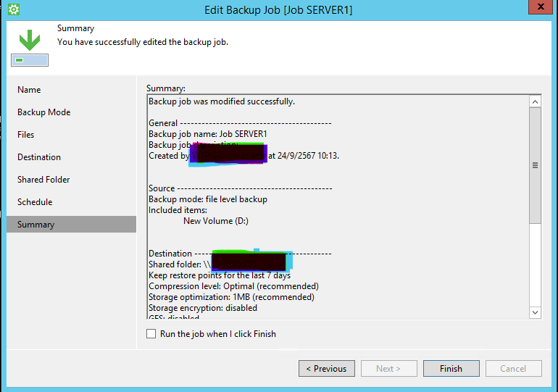Image resolution: width=558 pixels, height=392 pixels.
Task: Select the Files step in sidebar
Action: pyautogui.click(x=26, y=135)
